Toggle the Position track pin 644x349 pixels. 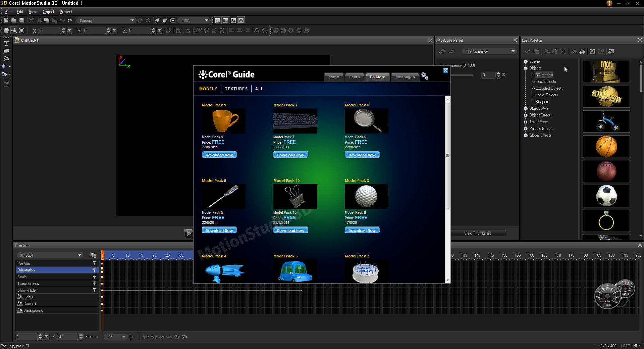point(94,263)
